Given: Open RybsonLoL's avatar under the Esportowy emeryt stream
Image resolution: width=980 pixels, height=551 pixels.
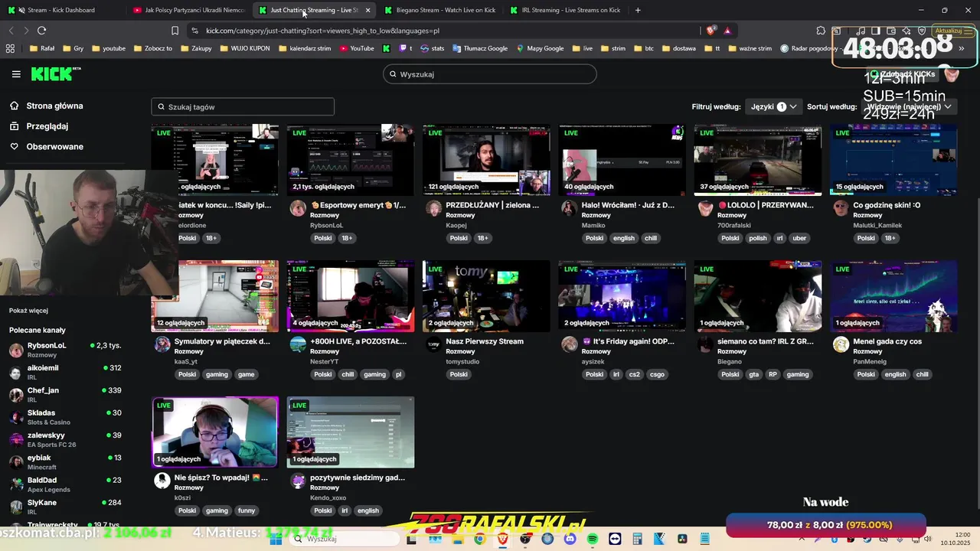Looking at the screenshot, I should coord(298,209).
